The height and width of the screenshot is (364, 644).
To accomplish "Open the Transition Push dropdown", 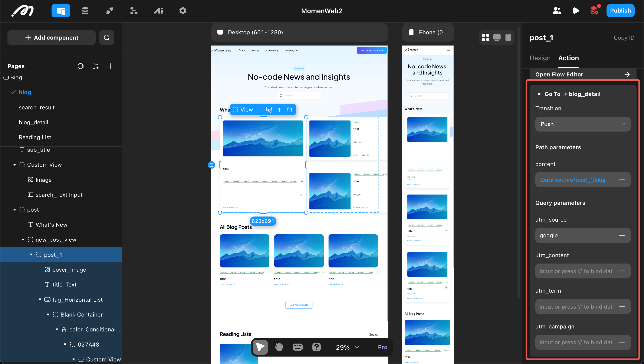I will tap(583, 124).
